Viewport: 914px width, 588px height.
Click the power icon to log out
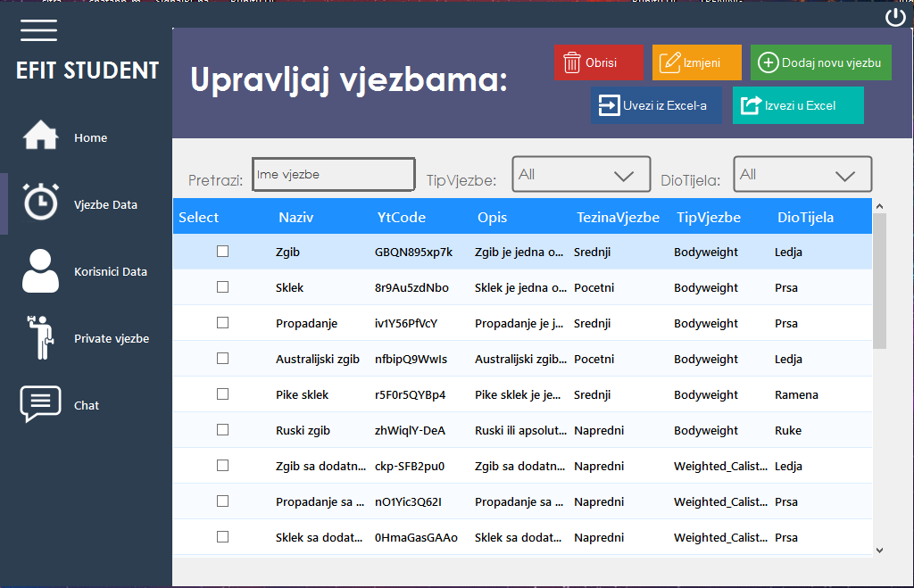pyautogui.click(x=895, y=18)
